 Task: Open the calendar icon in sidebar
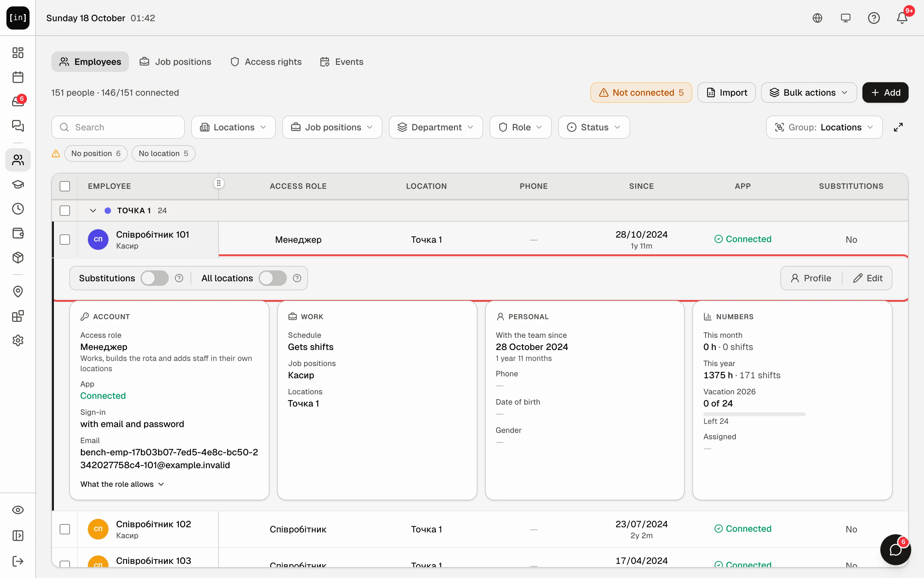pos(18,77)
